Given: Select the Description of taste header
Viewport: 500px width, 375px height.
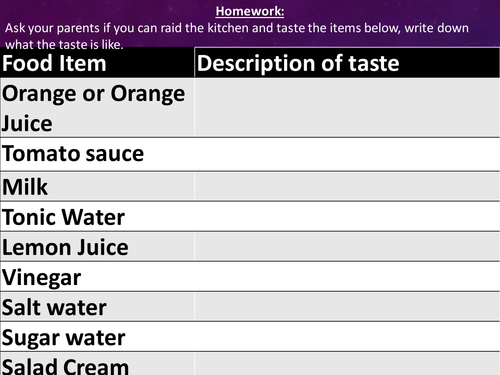Looking at the screenshot, I should coord(347,63).
